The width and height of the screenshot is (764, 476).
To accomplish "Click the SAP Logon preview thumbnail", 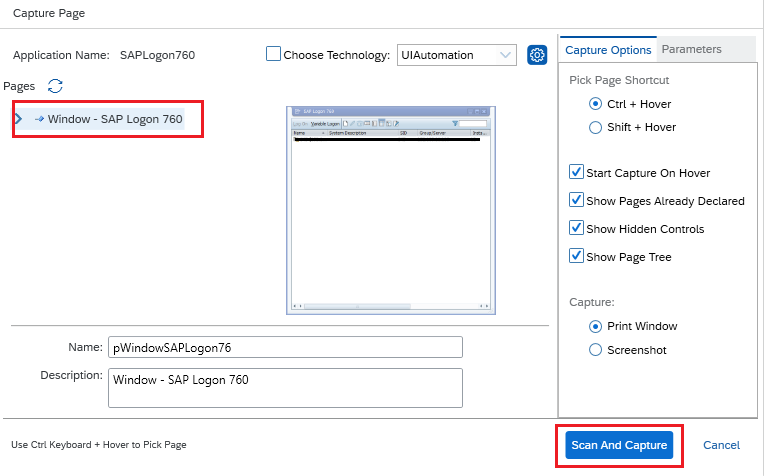I will click(x=389, y=210).
